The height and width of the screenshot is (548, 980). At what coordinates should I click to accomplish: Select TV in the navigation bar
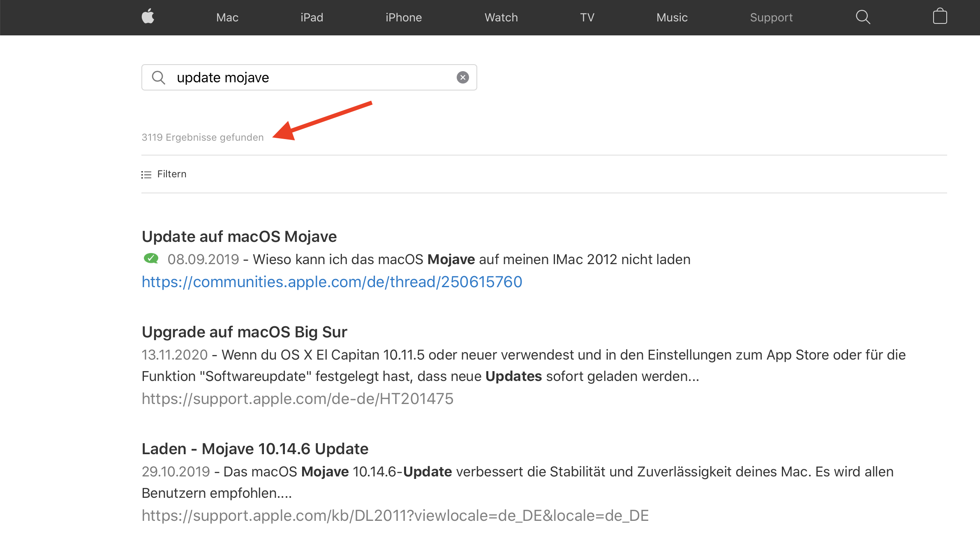[x=587, y=17]
